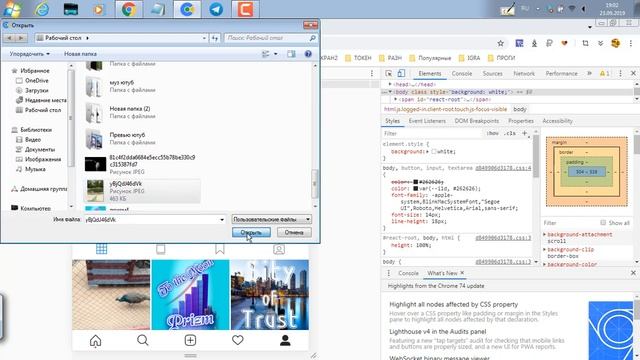Click search field in Open dialog
This screenshot has height=360, width=640.
point(271,38)
